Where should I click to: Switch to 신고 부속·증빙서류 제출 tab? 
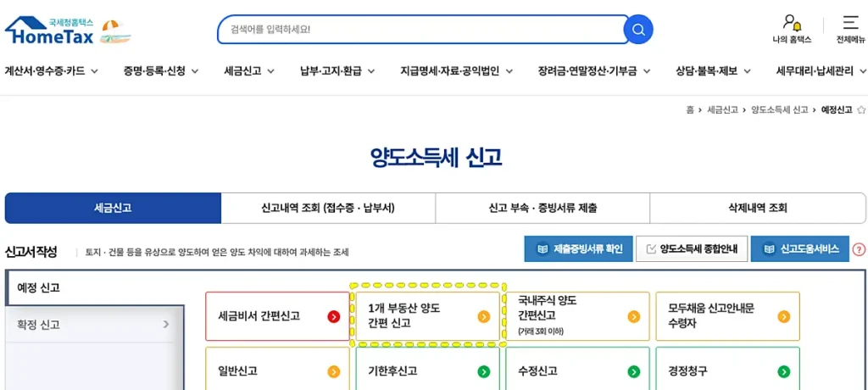click(x=542, y=209)
